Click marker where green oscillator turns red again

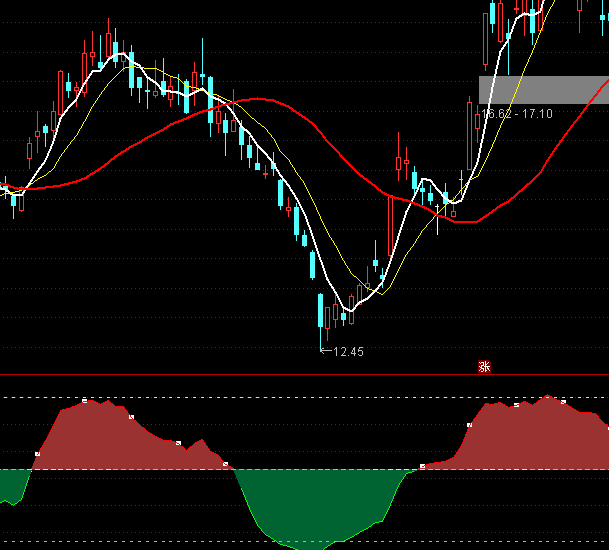click(x=422, y=466)
